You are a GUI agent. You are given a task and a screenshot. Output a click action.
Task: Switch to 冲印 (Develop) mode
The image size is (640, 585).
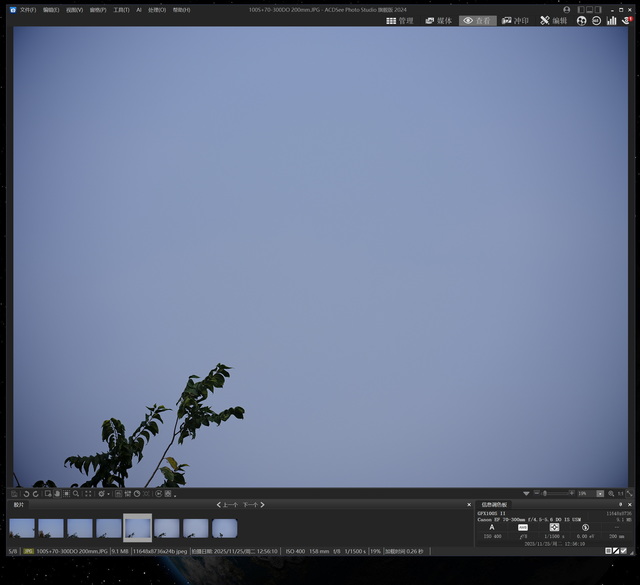(515, 20)
